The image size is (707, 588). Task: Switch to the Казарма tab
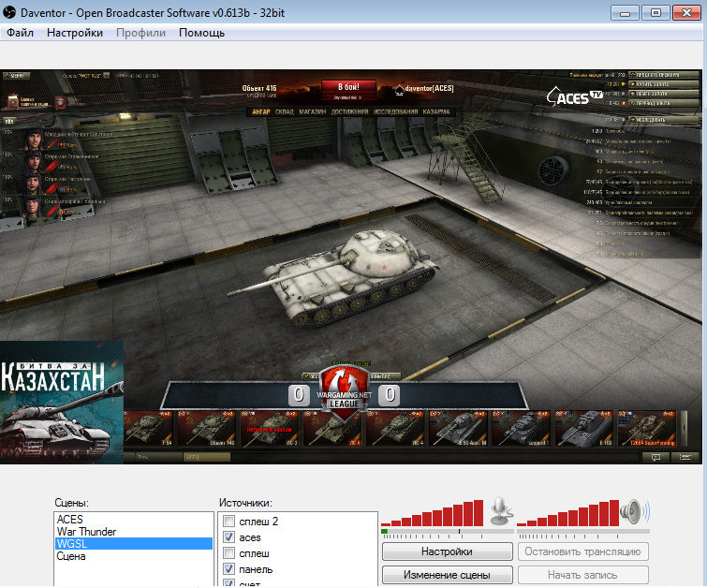(436, 111)
